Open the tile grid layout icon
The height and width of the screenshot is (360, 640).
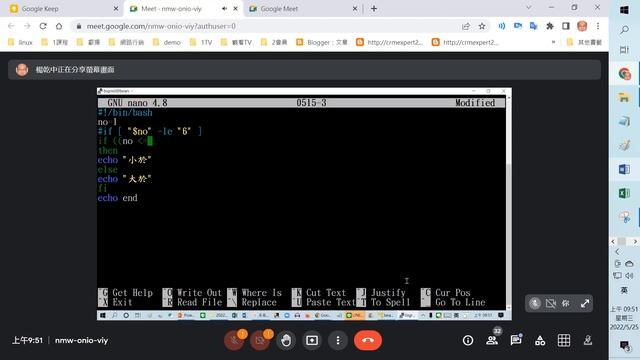click(564, 340)
